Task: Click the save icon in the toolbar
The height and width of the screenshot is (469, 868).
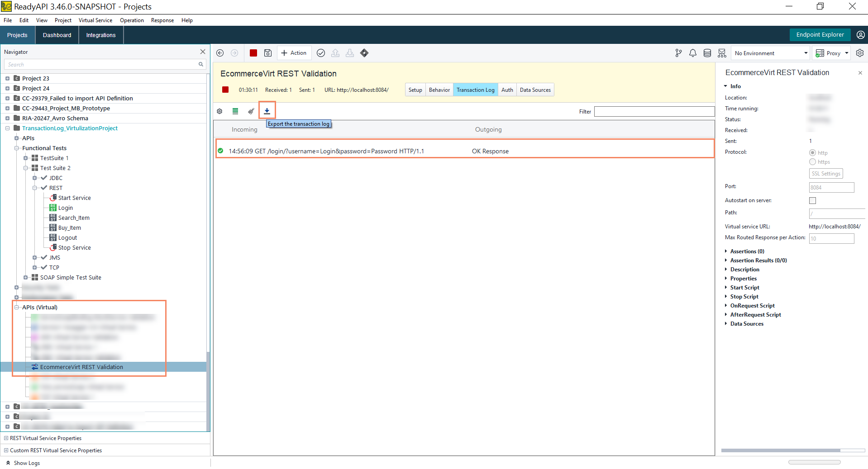Action: pyautogui.click(x=268, y=53)
